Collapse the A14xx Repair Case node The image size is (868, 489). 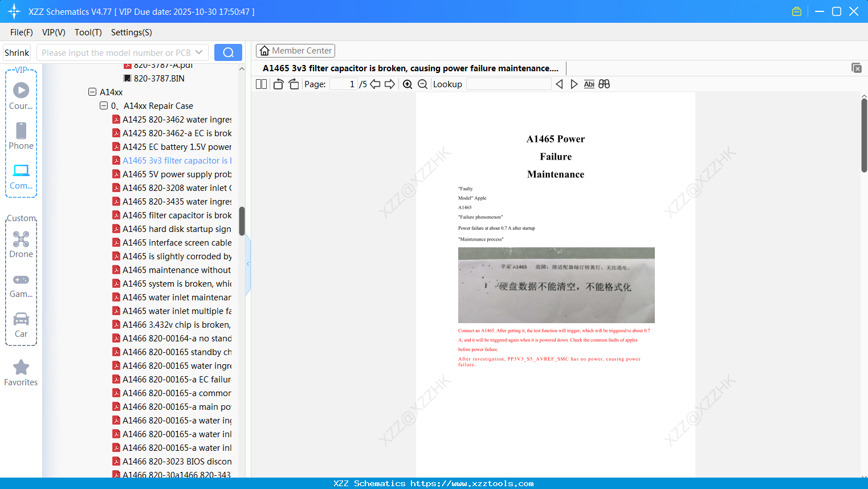(x=104, y=105)
